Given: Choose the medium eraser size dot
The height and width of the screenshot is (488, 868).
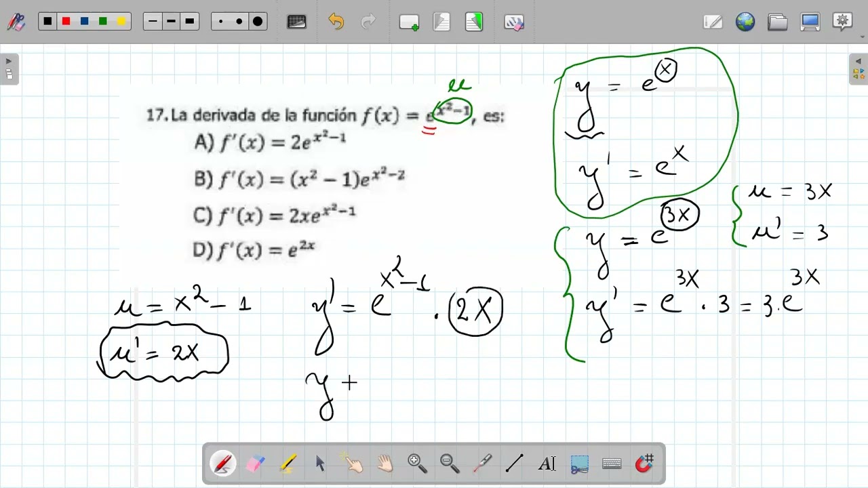Looking at the screenshot, I should tap(239, 22).
